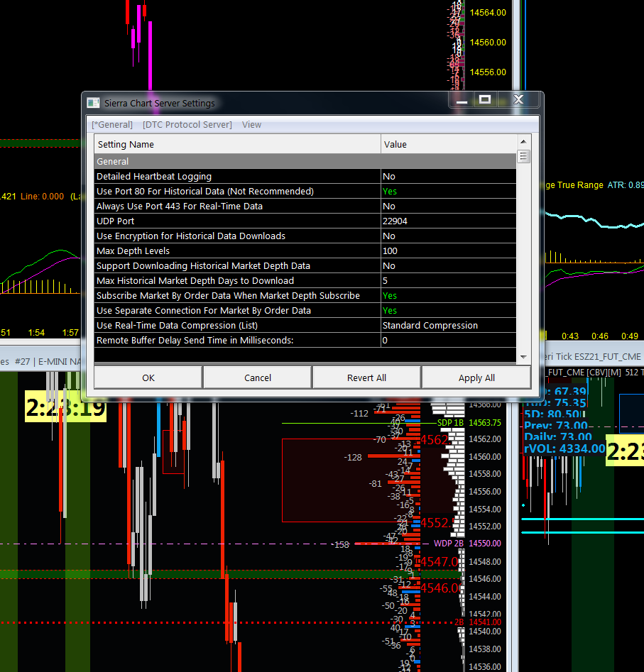
Task: Click the settings list scrollbar thumb
Action: point(523,156)
